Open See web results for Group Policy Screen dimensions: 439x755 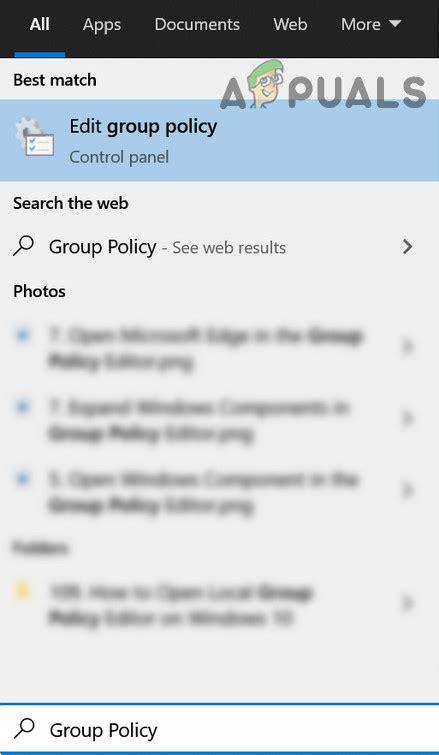[229, 248]
